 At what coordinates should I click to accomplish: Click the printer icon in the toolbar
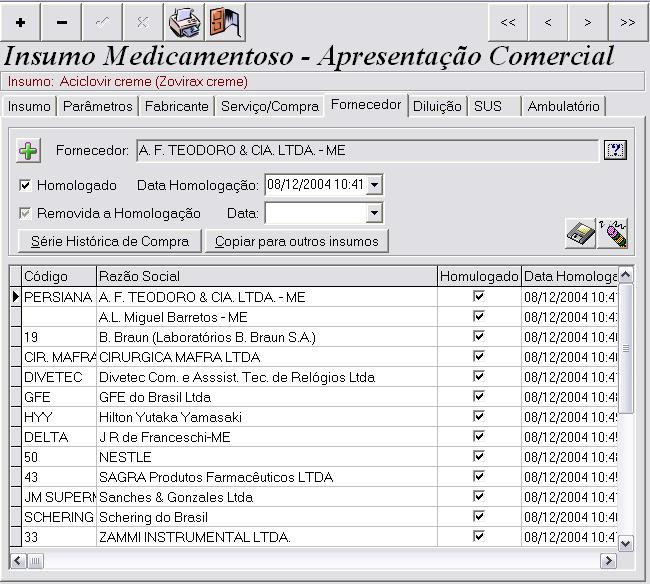tap(184, 22)
